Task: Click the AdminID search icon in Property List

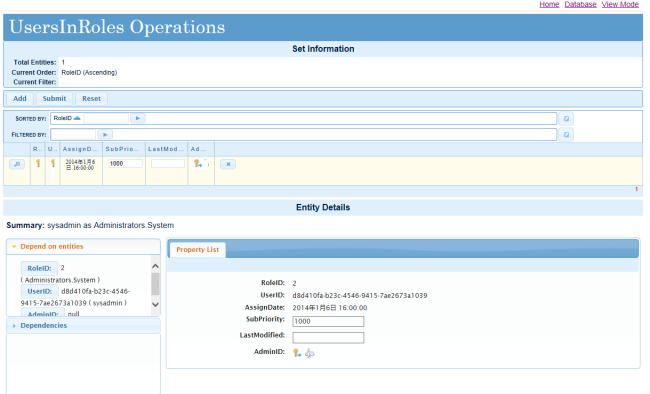Action: [310, 353]
